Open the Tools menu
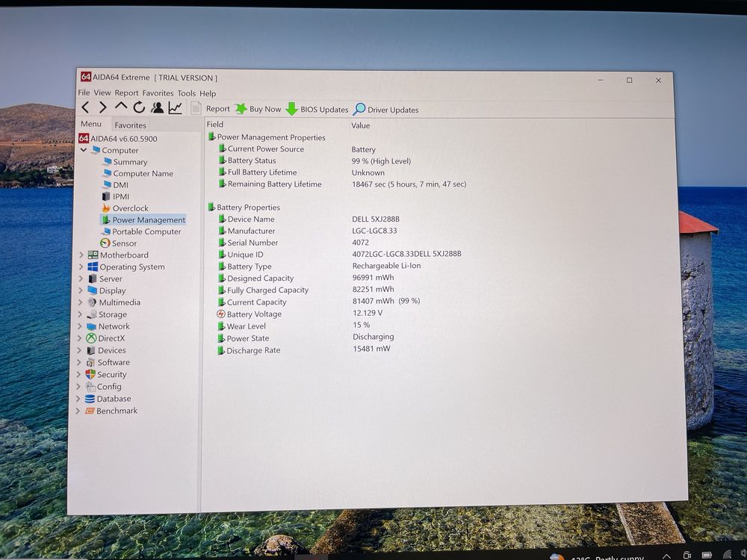Viewport: 747px width, 560px height. (187, 93)
